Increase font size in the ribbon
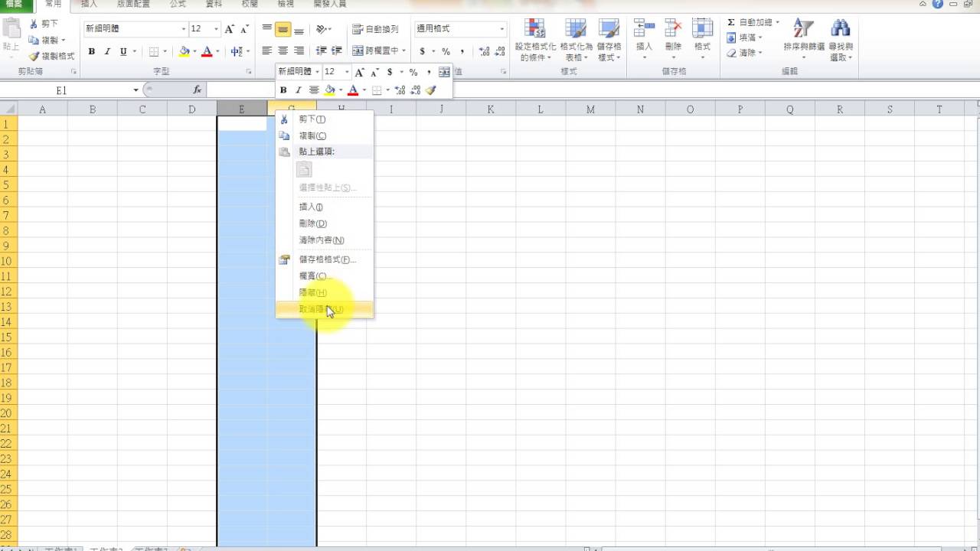980x551 pixels. (230, 29)
